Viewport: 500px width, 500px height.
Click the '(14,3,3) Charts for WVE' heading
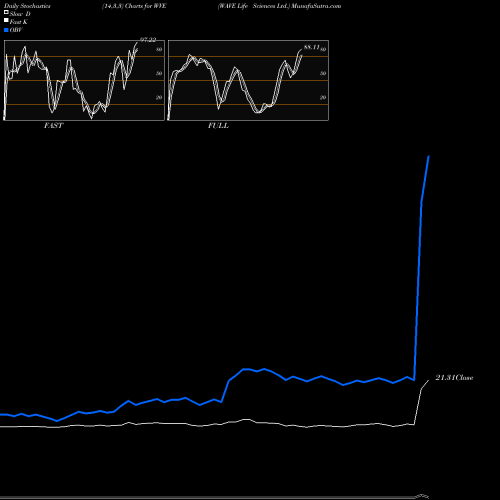134,6
